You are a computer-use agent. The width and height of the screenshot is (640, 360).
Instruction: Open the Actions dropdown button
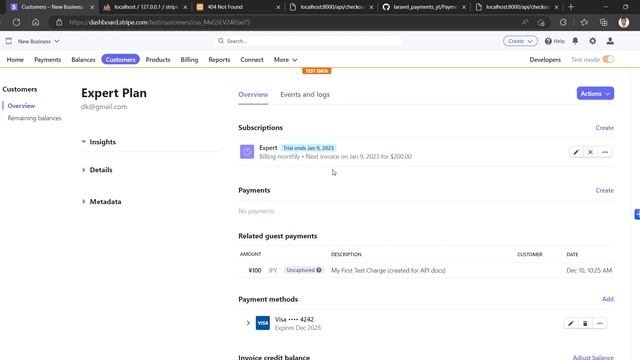[595, 93]
